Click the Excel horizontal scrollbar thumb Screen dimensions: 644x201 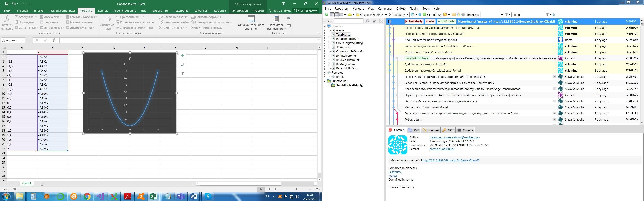(x=240, y=184)
